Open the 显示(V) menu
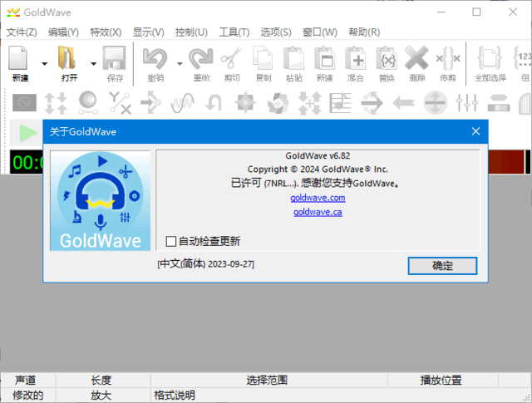Viewport: 532px width, 403px height. (148, 32)
